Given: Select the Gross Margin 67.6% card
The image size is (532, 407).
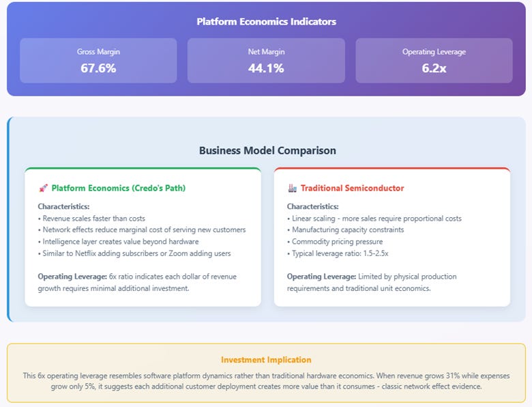Looking at the screenshot, I should click(x=98, y=61).
